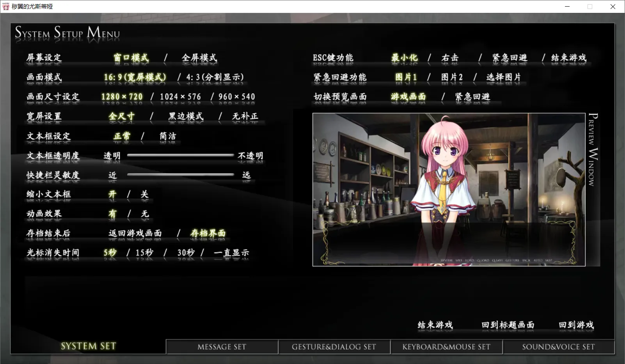
Task: Select 全尺寸 widescreen option
Action: [122, 116]
